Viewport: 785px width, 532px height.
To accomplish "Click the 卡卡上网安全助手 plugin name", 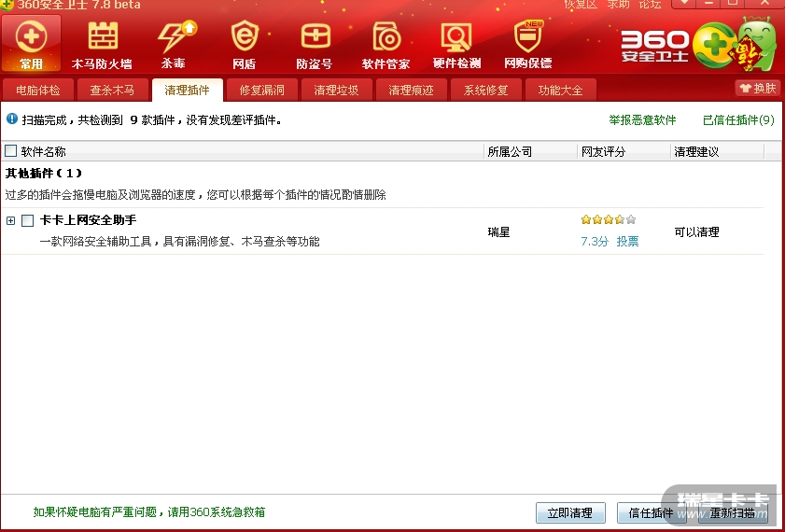I will click(x=88, y=219).
